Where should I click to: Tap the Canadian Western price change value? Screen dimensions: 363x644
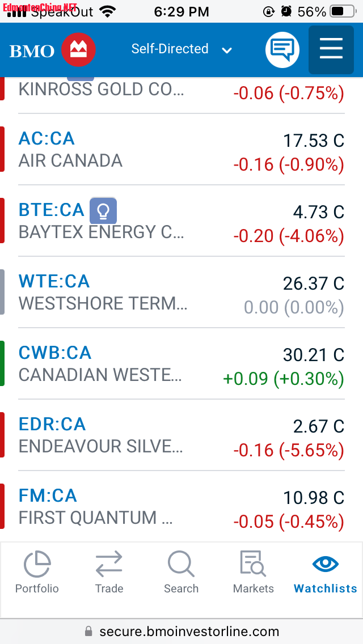pos(283,379)
